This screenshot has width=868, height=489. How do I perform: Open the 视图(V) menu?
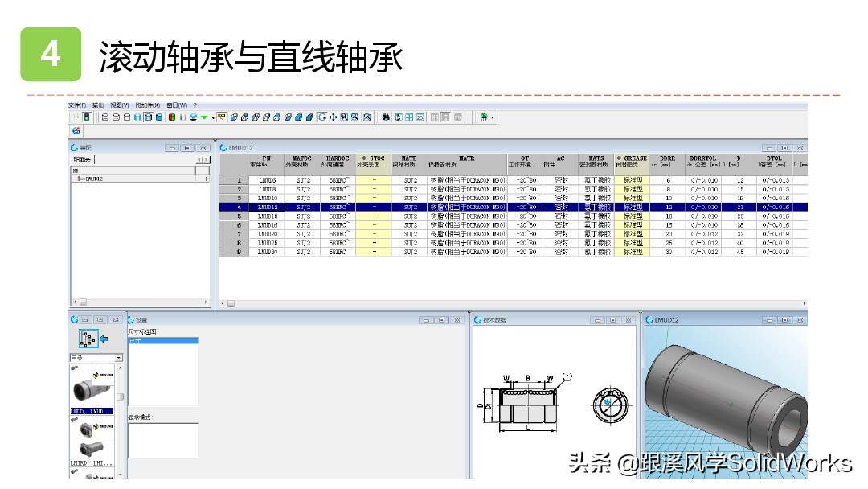pyautogui.click(x=119, y=105)
